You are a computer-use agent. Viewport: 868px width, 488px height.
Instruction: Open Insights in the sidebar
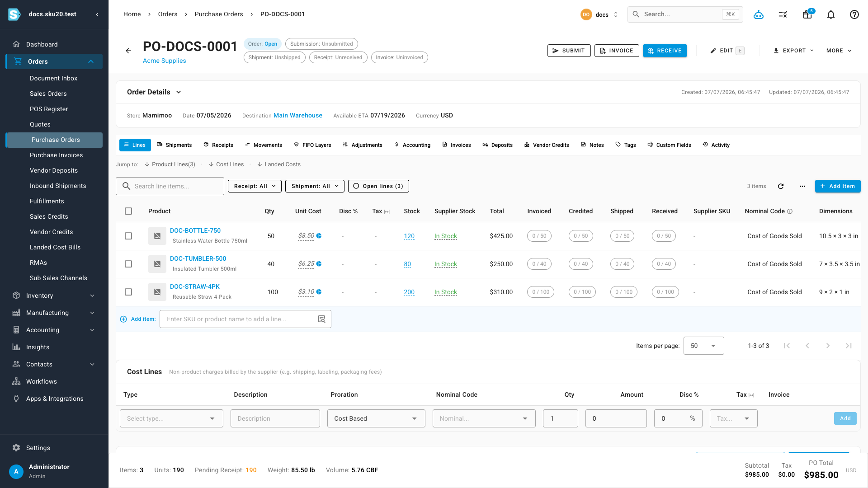point(54,347)
